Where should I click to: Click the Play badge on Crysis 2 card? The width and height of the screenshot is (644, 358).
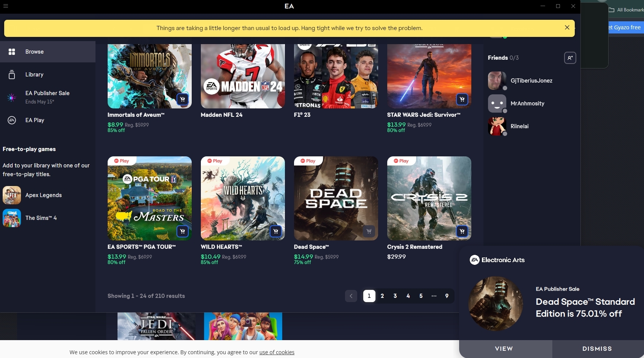(401, 161)
